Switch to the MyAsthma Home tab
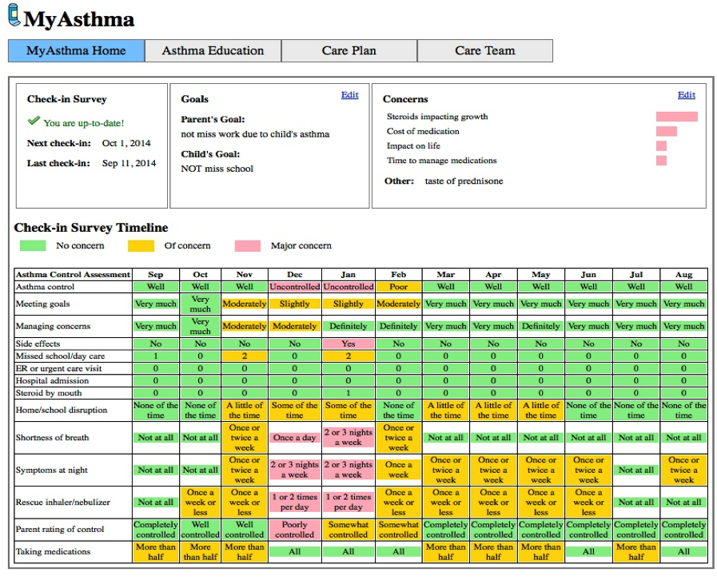Image resolution: width=717 pixels, height=588 pixels. coord(76,50)
